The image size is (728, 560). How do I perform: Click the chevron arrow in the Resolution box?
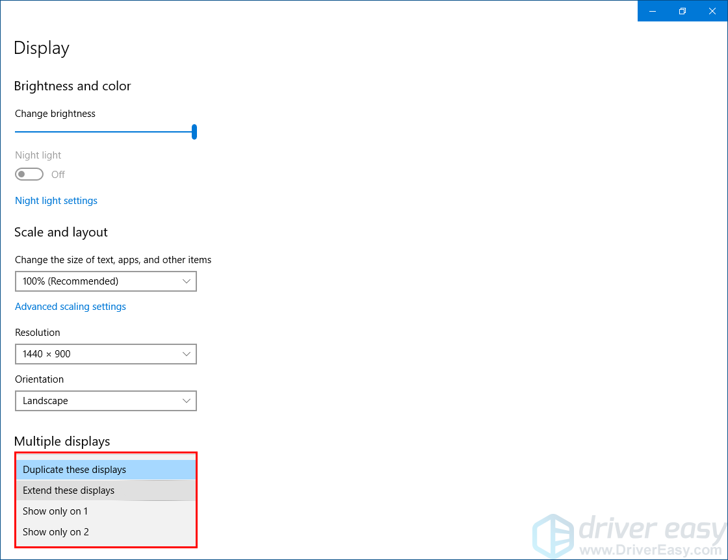(x=187, y=354)
